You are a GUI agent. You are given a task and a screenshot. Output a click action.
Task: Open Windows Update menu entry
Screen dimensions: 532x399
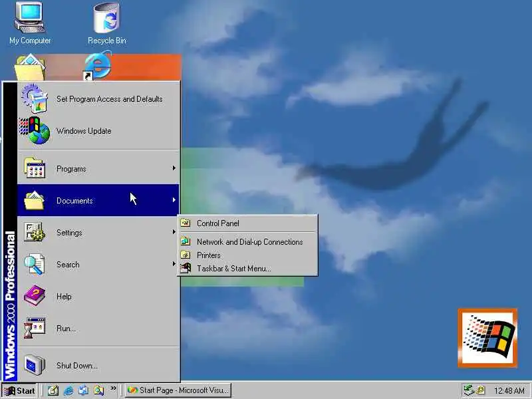tap(98, 130)
